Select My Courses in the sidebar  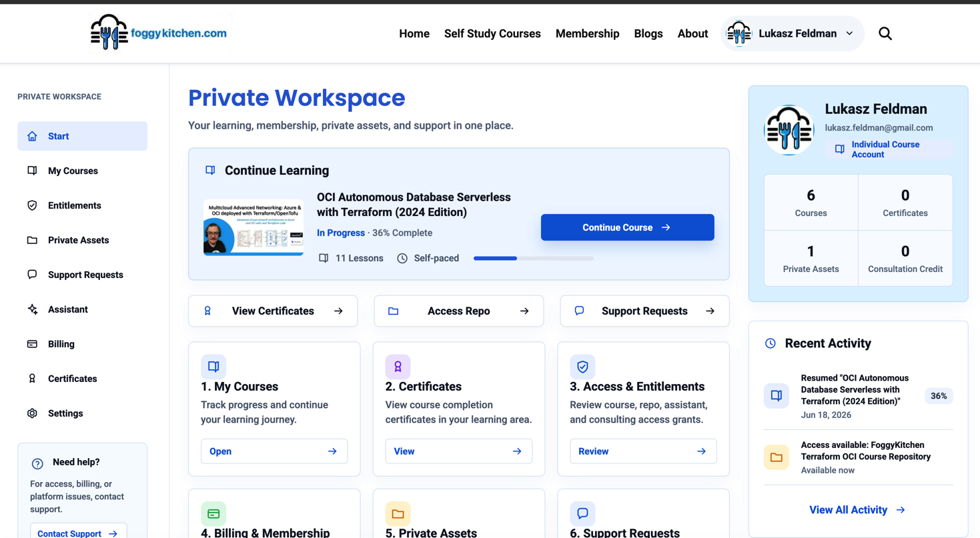coord(82,171)
